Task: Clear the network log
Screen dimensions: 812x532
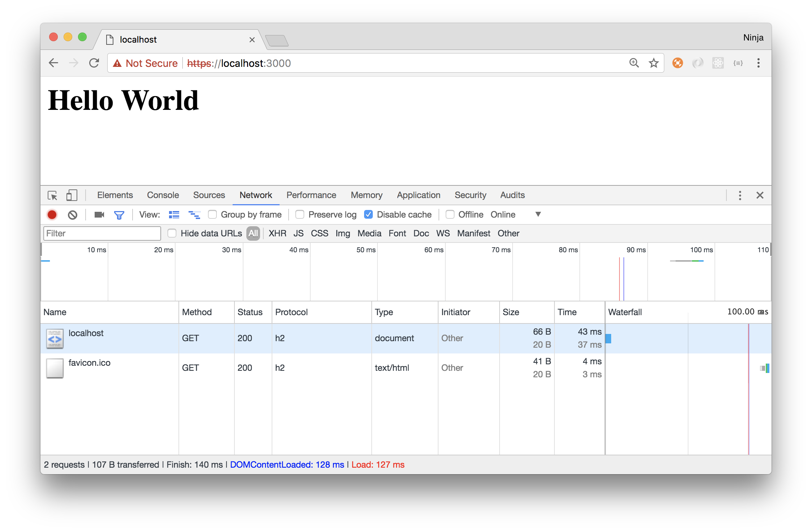Action: tap(73, 215)
